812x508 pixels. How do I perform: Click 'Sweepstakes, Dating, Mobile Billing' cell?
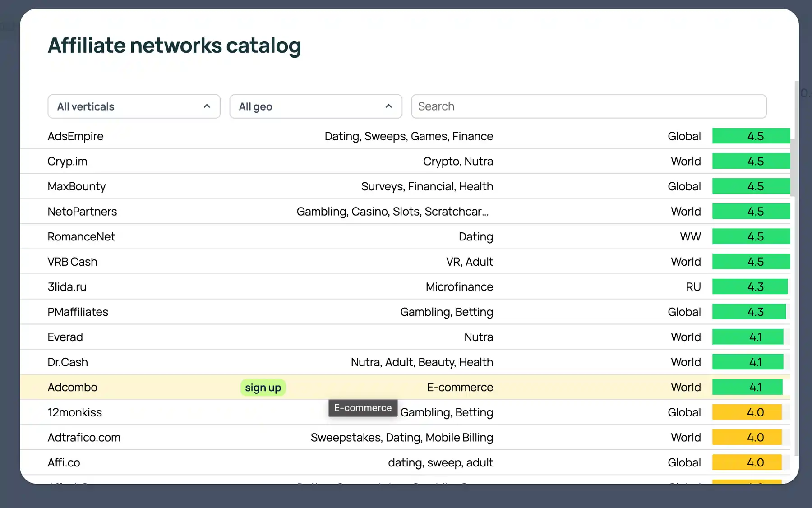[x=402, y=438]
